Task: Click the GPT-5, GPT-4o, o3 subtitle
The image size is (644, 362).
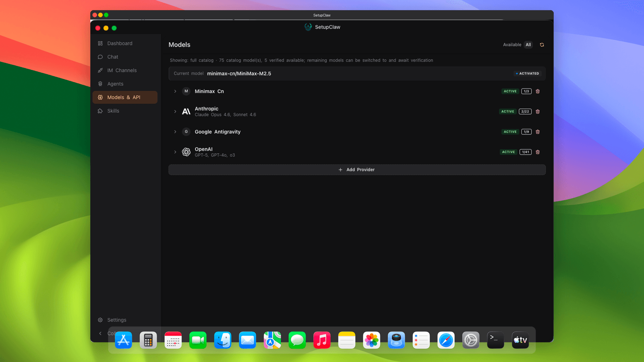Action: (215, 155)
